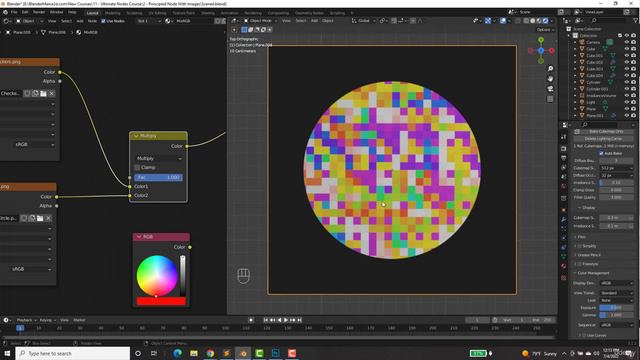The image size is (640, 360).
Task: Switch to the Modeling workspace tab
Action: pos(113,13)
